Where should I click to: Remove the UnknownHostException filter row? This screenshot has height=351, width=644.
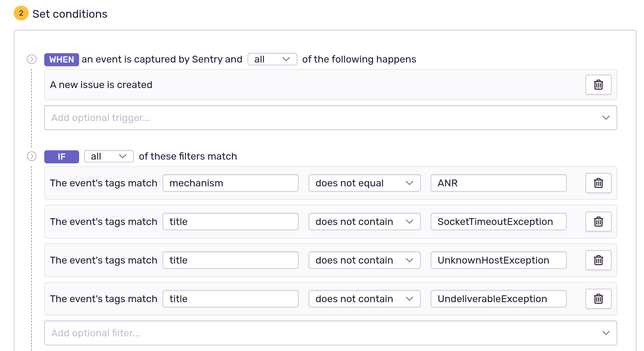[598, 260]
